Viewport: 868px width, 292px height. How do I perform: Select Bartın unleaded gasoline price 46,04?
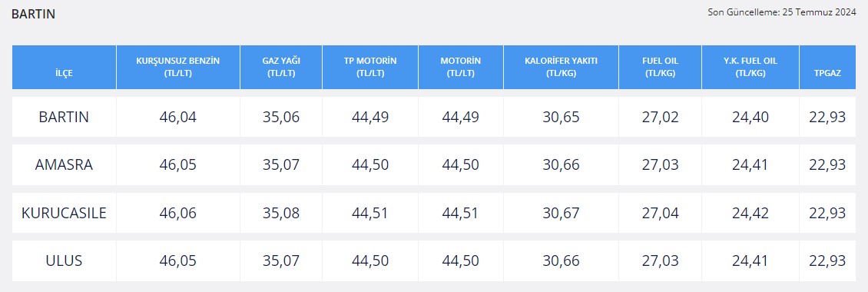click(177, 117)
